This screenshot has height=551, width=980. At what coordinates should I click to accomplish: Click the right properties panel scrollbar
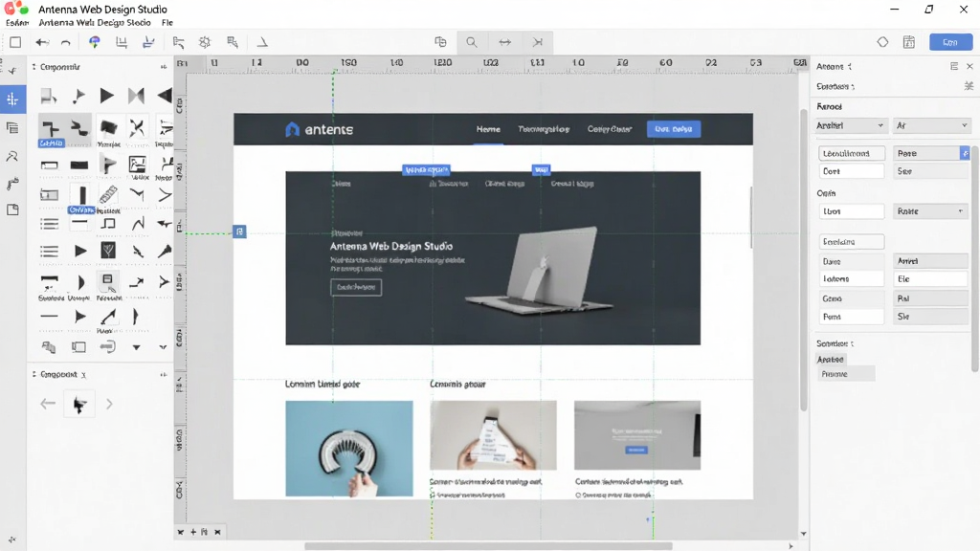tap(975, 259)
